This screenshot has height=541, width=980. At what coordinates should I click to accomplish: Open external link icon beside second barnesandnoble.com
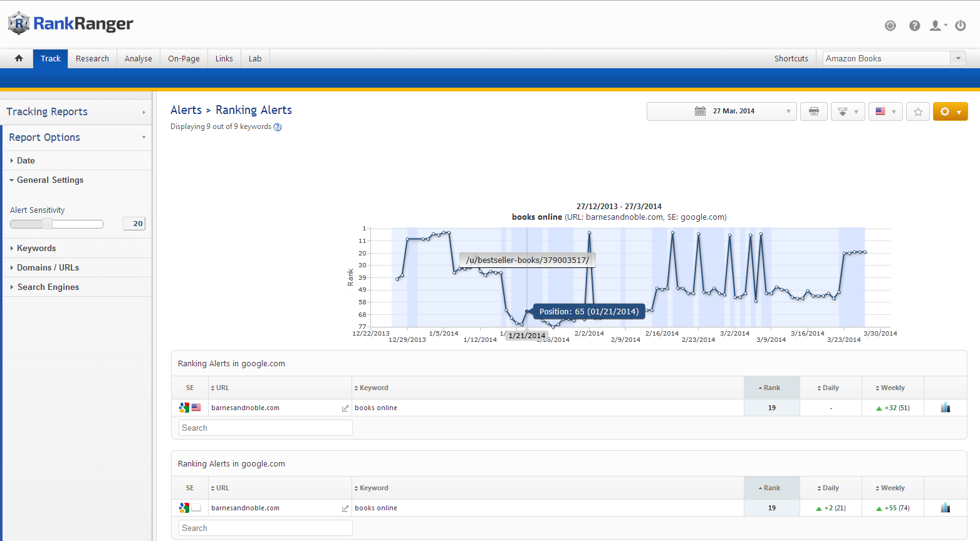point(345,508)
